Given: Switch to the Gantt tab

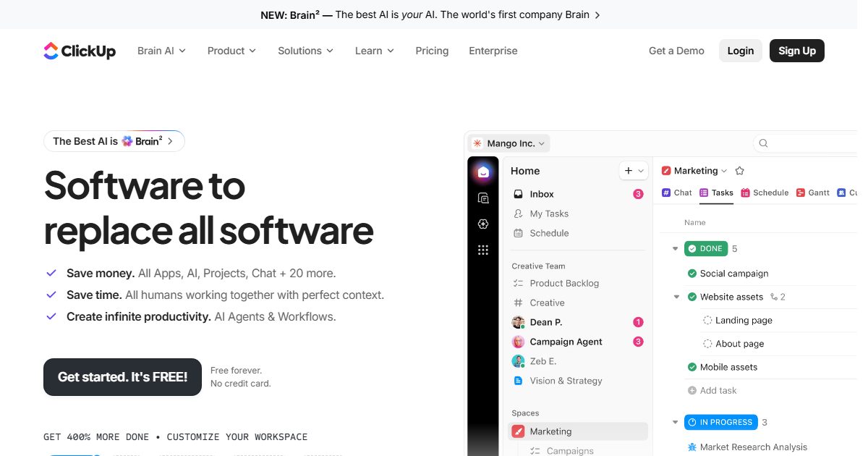Looking at the screenshot, I should (813, 193).
